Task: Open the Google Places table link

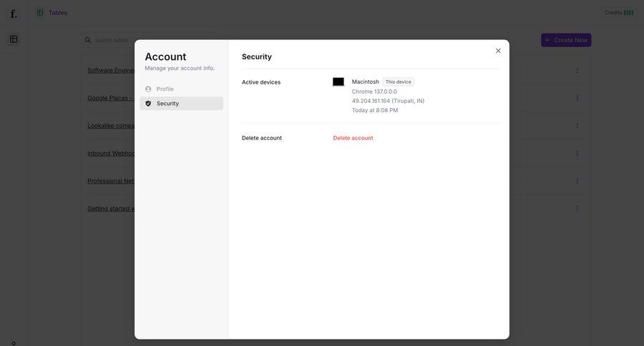Action: coord(111,98)
